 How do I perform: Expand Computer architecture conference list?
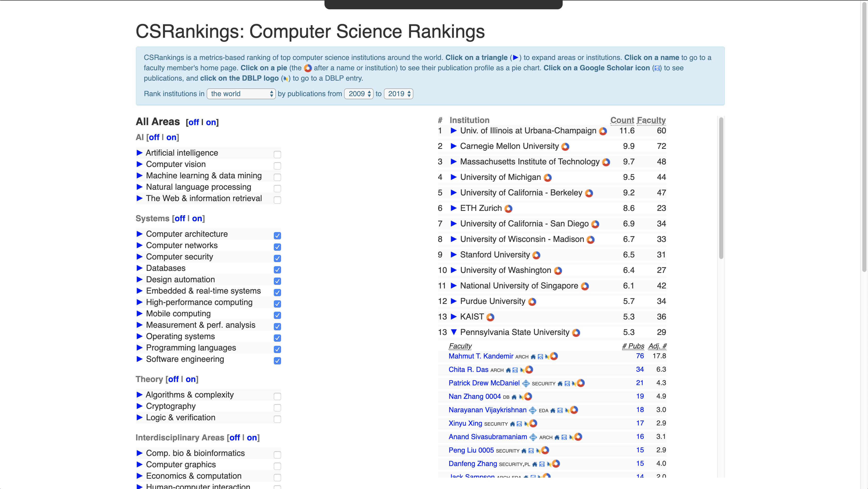[139, 234]
